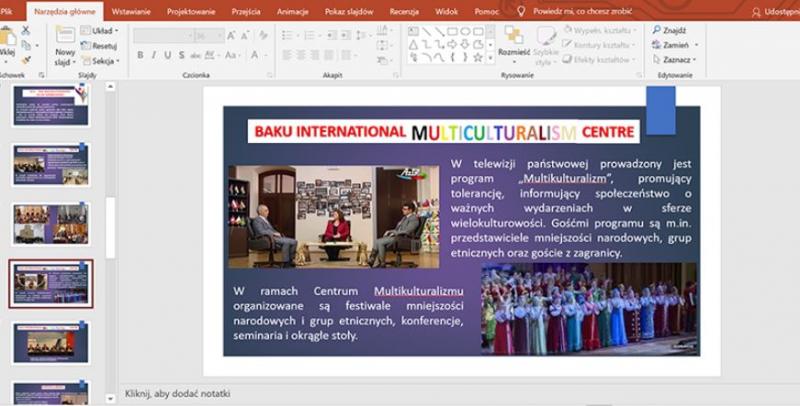Switch to the Przejścia tab
800x406 pixels.
tap(246, 11)
